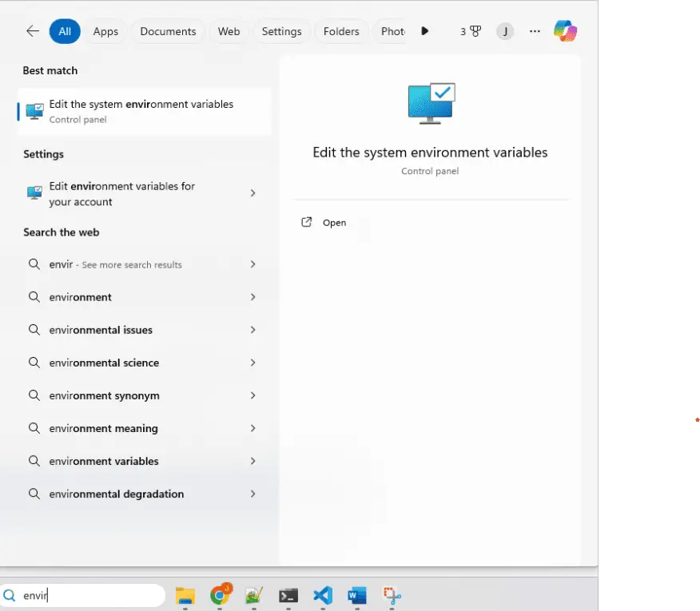Viewport: 700px width, 611px height.
Task: Launch Visual Studio Code from the taskbar
Action: pyautogui.click(x=323, y=595)
